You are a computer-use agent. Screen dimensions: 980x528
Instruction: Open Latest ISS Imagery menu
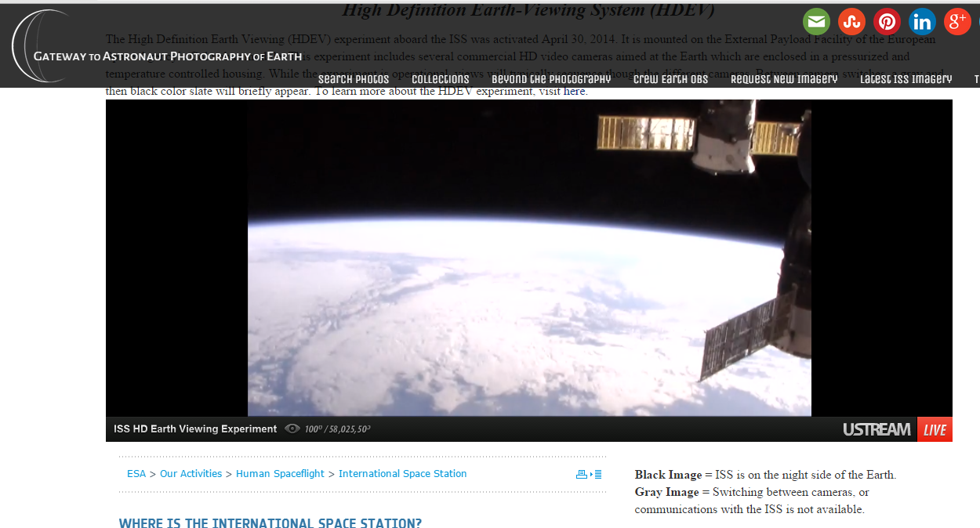906,79
